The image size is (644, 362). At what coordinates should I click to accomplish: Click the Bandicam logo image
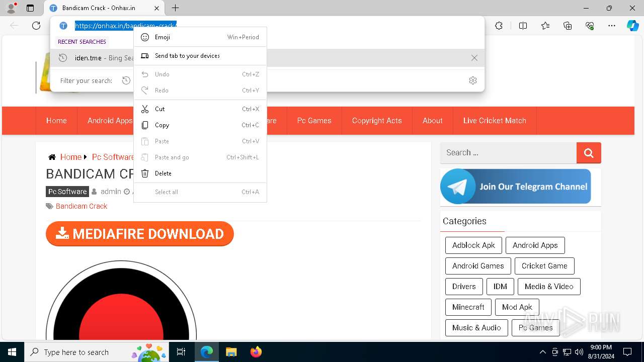[121, 300]
